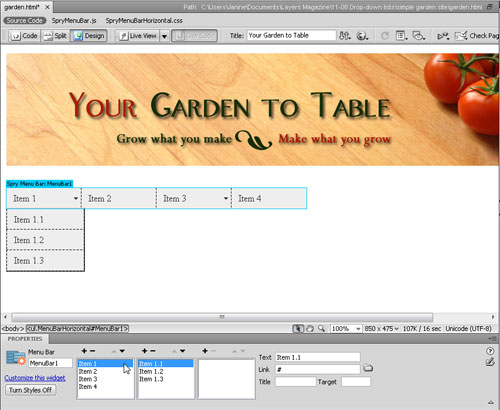500x410 pixels.
Task: Open the View Options icon menu
Action: [x=401, y=36]
